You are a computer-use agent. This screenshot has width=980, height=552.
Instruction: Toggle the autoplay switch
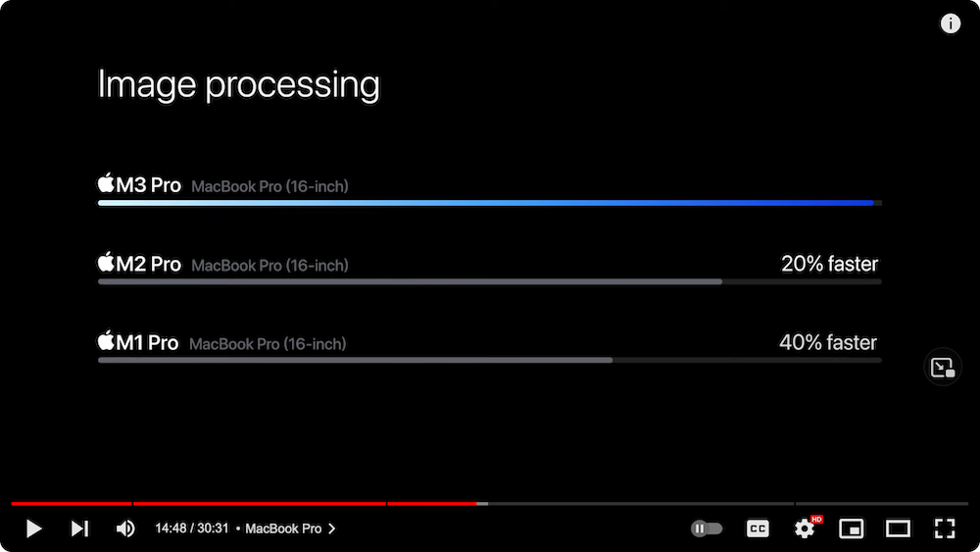coord(707,528)
